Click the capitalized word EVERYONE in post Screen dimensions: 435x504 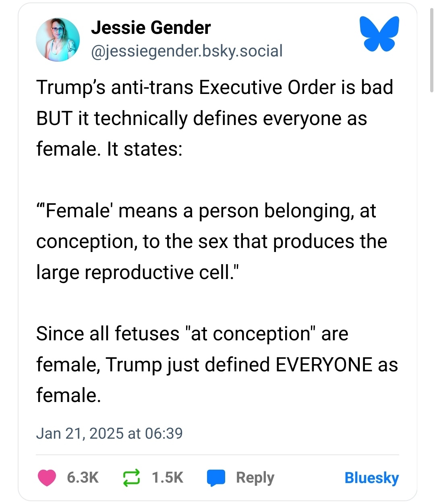click(x=324, y=365)
